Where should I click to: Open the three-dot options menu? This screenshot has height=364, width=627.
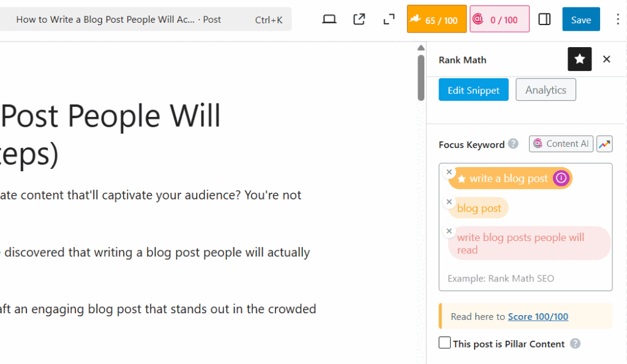[617, 19]
